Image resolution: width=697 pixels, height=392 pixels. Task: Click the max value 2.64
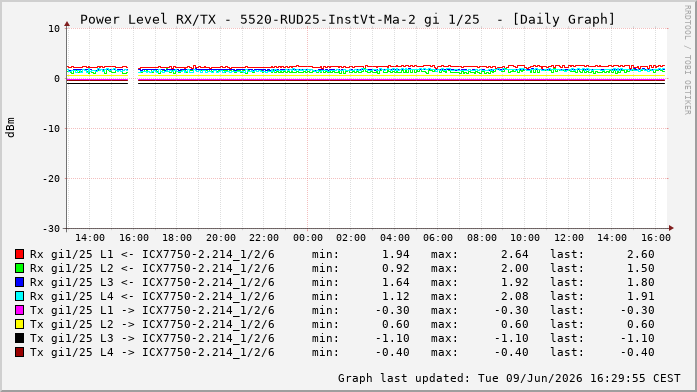(514, 254)
